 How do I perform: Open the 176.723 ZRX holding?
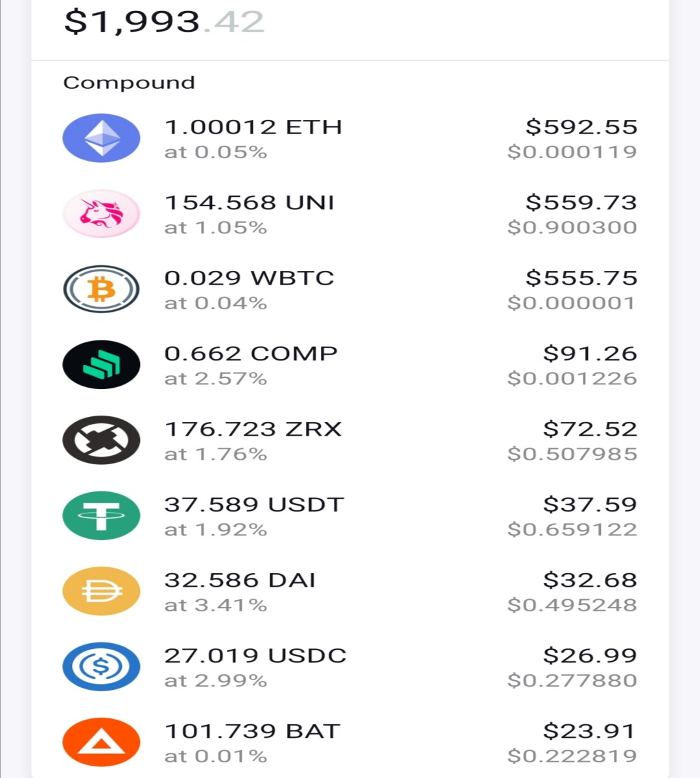click(253, 429)
